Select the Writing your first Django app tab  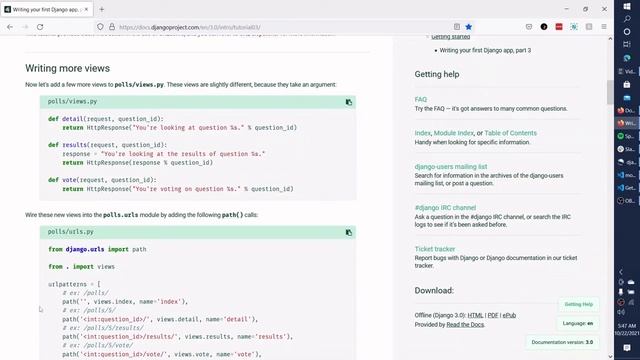pyautogui.click(x=47, y=9)
